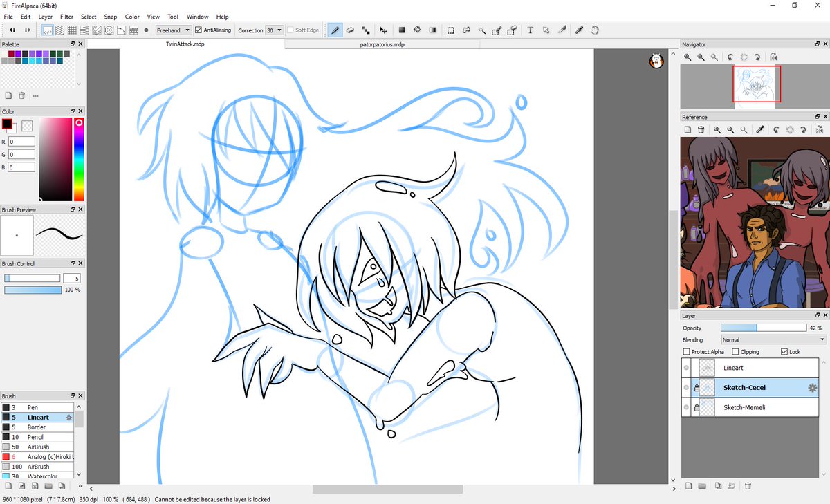Create a layer folder

(x=701, y=486)
